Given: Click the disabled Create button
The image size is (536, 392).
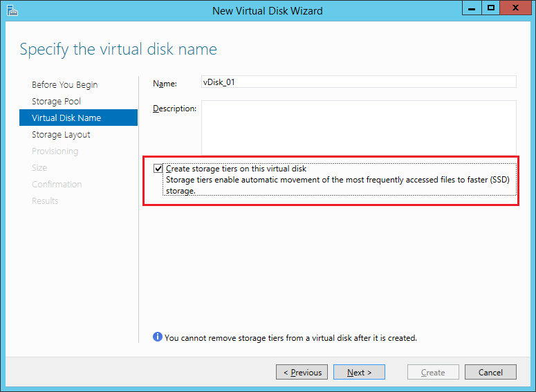Looking at the screenshot, I should [433, 372].
